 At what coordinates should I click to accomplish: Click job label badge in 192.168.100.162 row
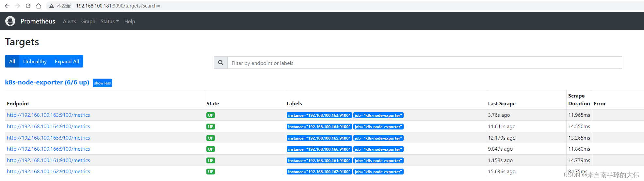tap(378, 172)
